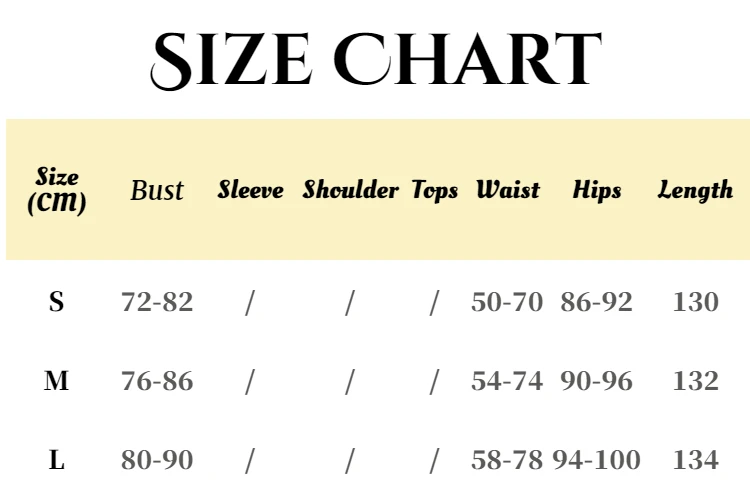Click the SIZE CHART title
The width and height of the screenshot is (750, 500).
tap(376, 60)
